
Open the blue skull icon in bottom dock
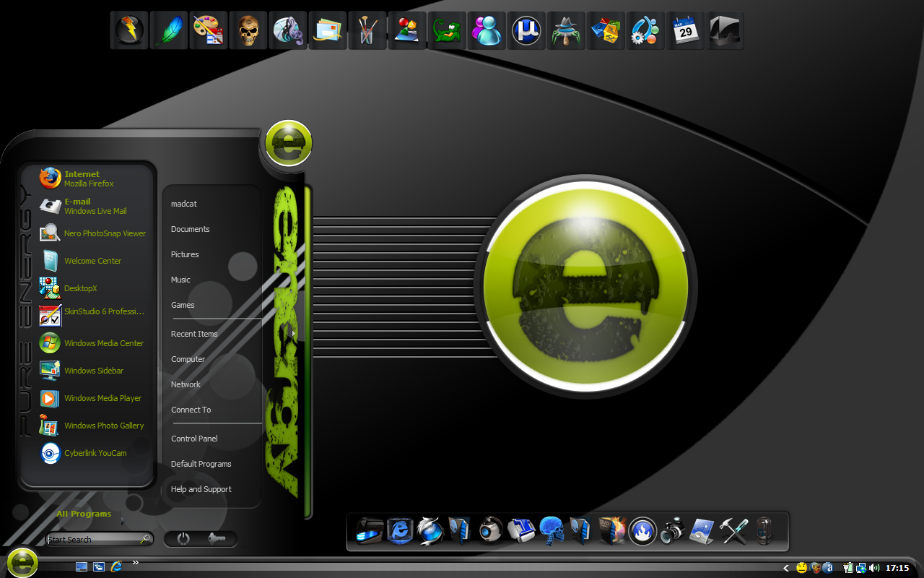coord(552,530)
